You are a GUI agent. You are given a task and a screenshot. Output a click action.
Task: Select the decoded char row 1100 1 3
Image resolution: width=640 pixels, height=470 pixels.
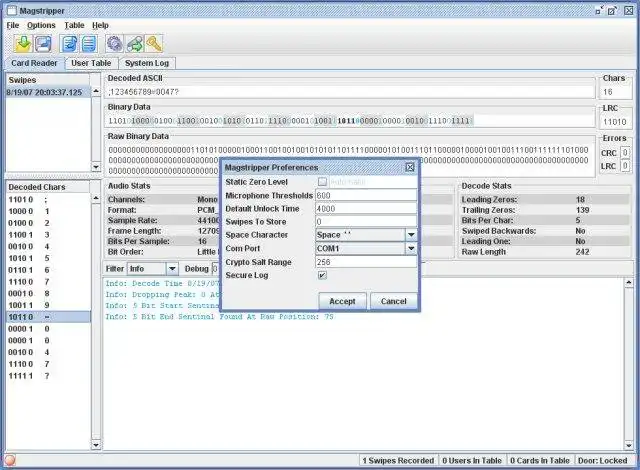(48, 235)
